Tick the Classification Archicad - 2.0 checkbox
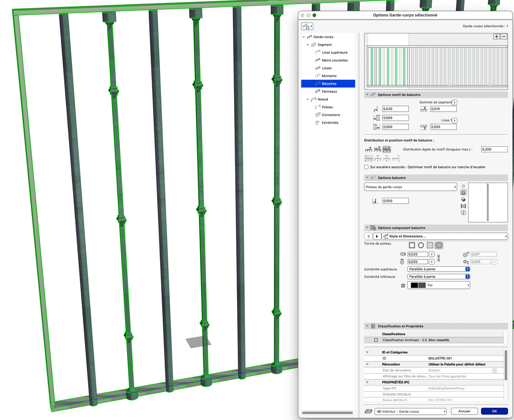 click(x=376, y=340)
